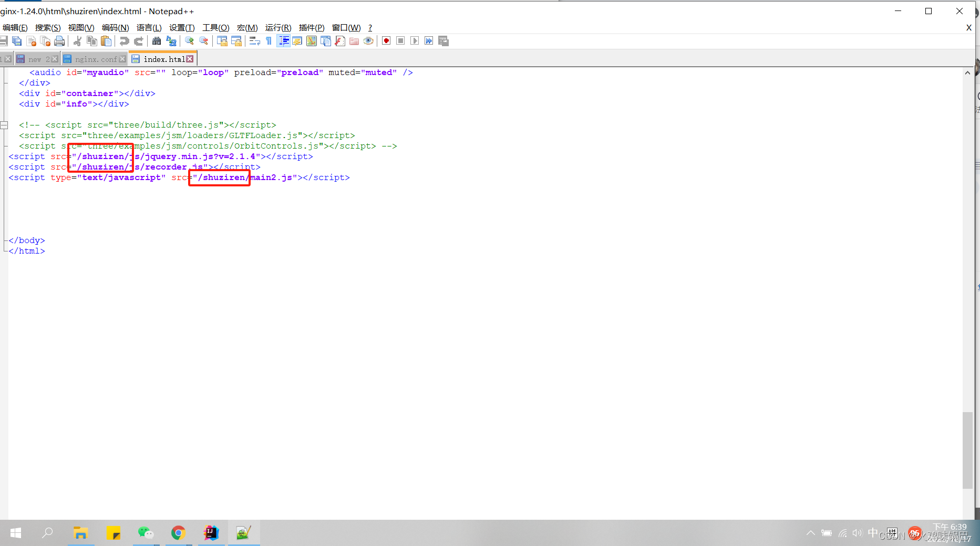Open Folder as Workspace icon
Viewport: 980px width, 546px height.
coord(354,41)
